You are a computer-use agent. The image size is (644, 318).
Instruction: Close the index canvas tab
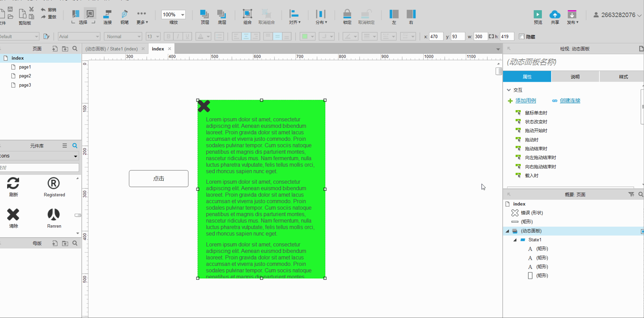click(x=170, y=49)
